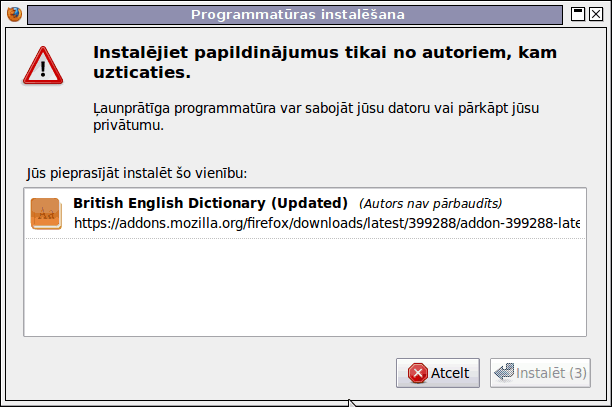Click the word uzticaties. in heading
Image resolution: width=612 pixels, height=407 pixels.
tap(142, 73)
